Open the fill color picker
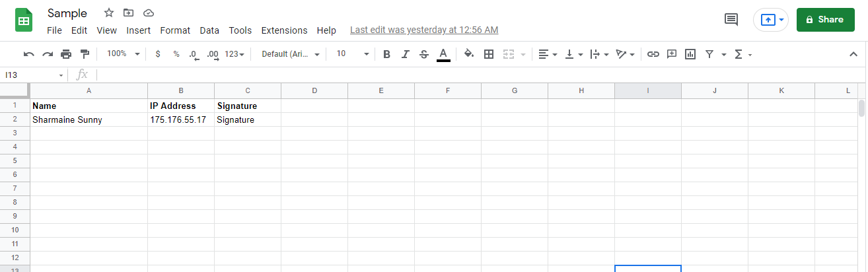The width and height of the screenshot is (868, 272). [x=468, y=54]
